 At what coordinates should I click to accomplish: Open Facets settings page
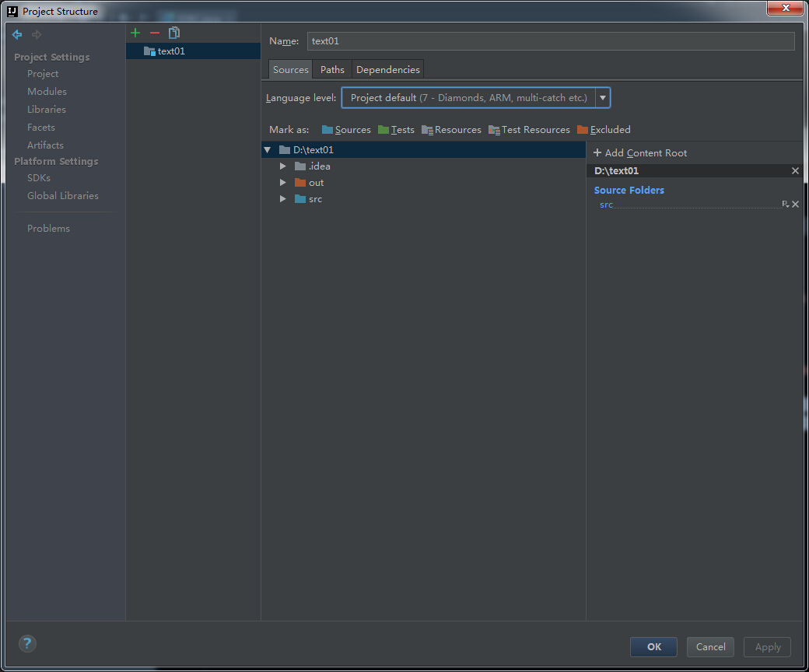tap(41, 128)
